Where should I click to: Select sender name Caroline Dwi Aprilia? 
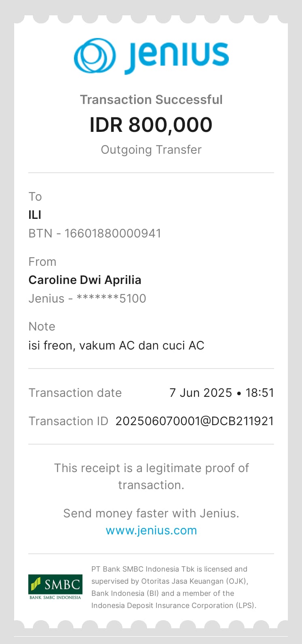(x=85, y=280)
